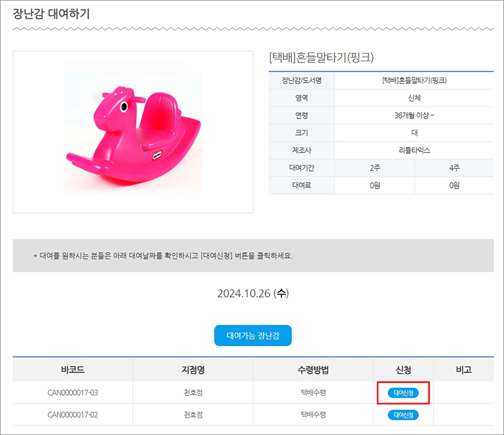Select barcode CAN0000017-03 cell
This screenshot has width=504, height=435.
[72, 393]
